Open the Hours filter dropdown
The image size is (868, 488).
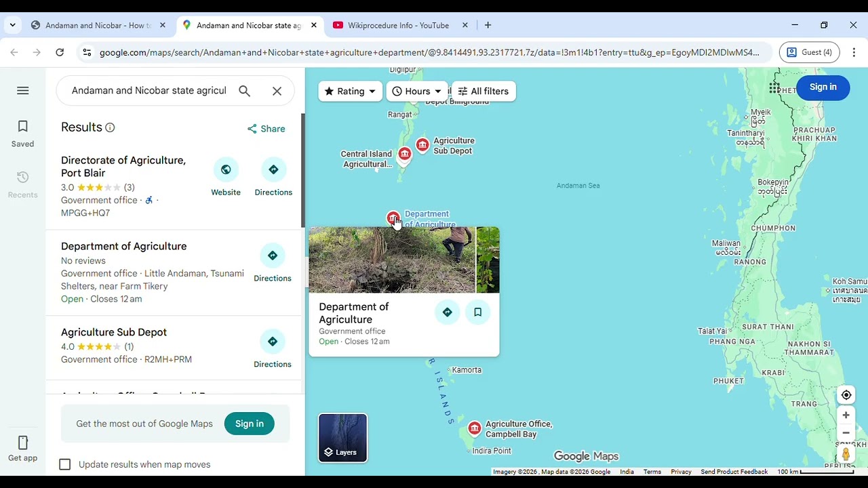(x=416, y=91)
